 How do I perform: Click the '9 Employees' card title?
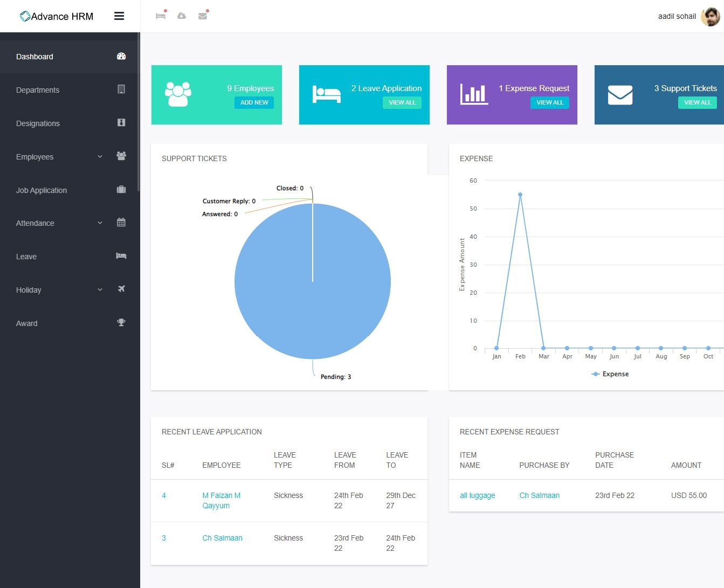tap(250, 88)
